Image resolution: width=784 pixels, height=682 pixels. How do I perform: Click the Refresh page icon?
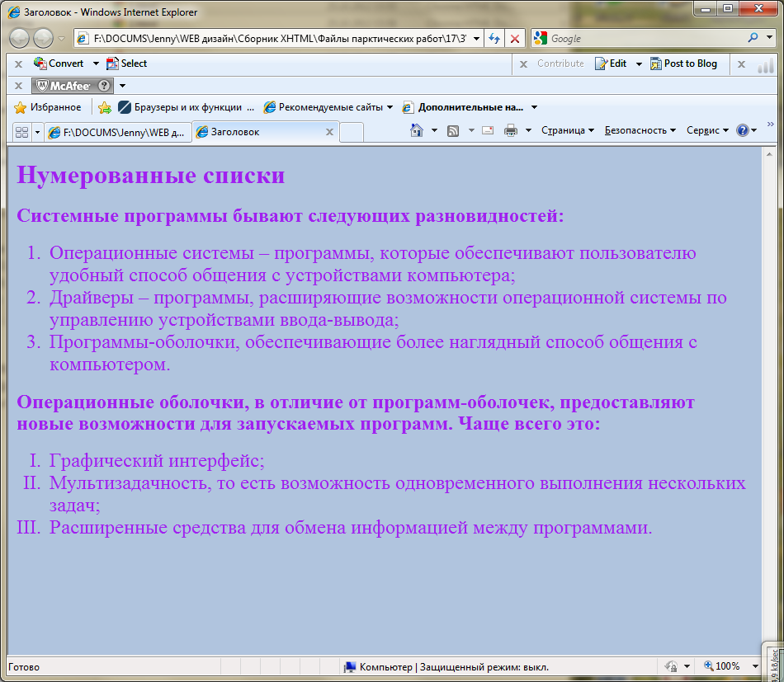click(494, 39)
